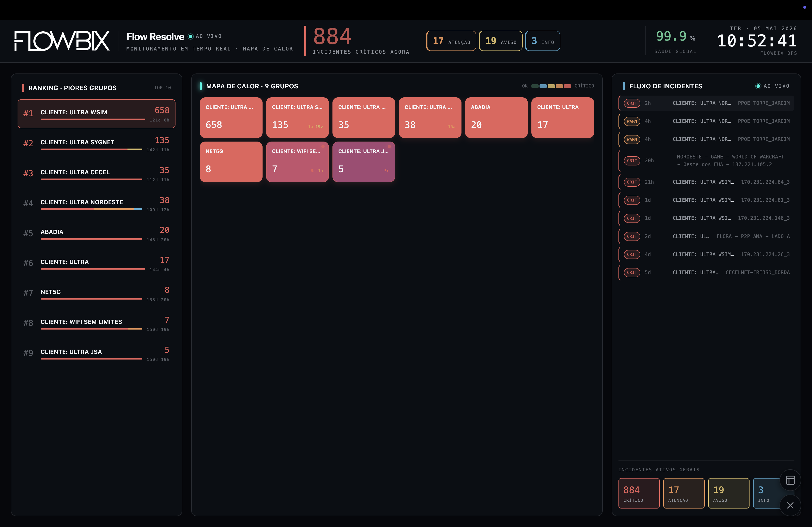The width and height of the screenshot is (812, 527).
Task: Click the heat map tile showing 658
Action: pyautogui.click(x=231, y=118)
